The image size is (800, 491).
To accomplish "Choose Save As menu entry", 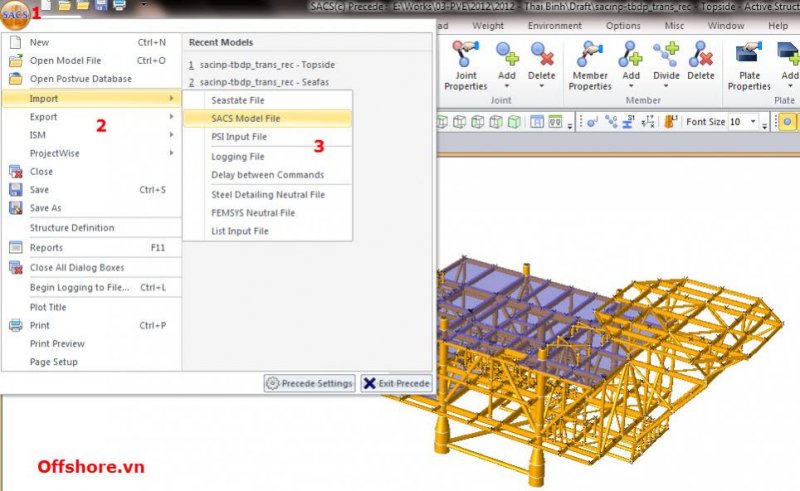I will (92, 208).
